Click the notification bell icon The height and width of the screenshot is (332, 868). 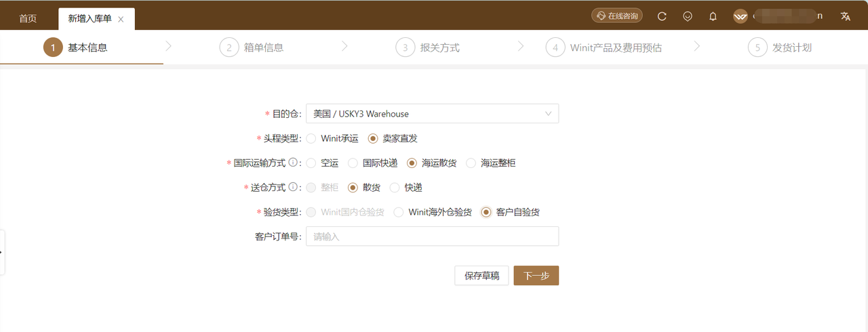coord(713,16)
